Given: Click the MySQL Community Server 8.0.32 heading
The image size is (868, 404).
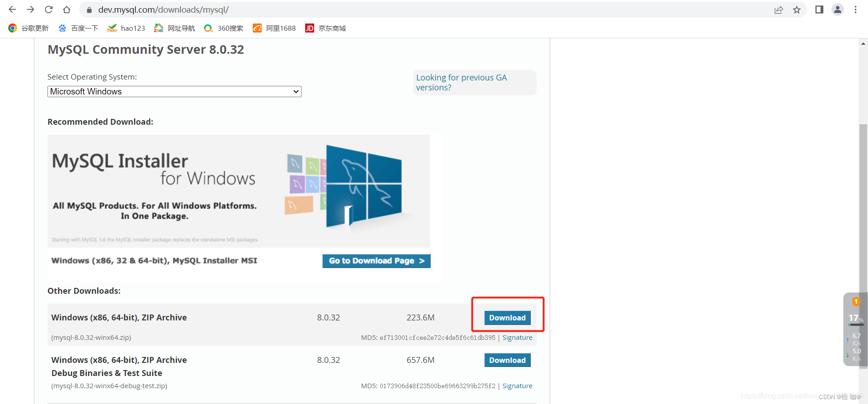Looking at the screenshot, I should pyautogui.click(x=146, y=49).
